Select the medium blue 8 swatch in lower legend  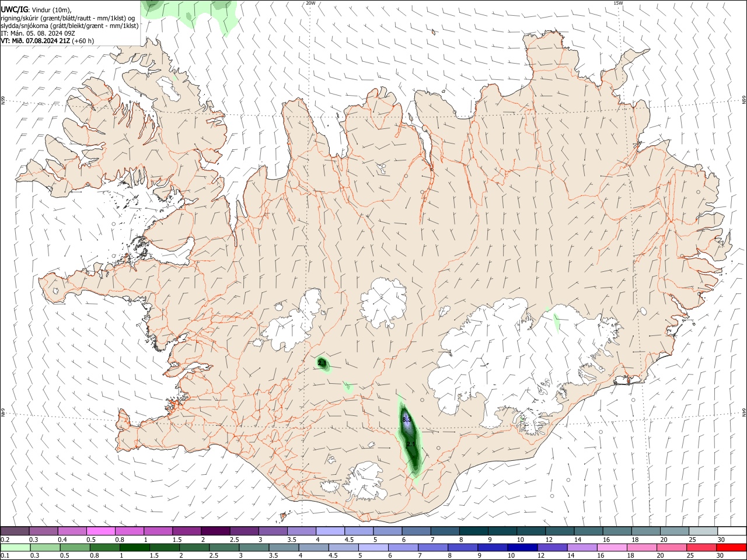click(x=463, y=548)
